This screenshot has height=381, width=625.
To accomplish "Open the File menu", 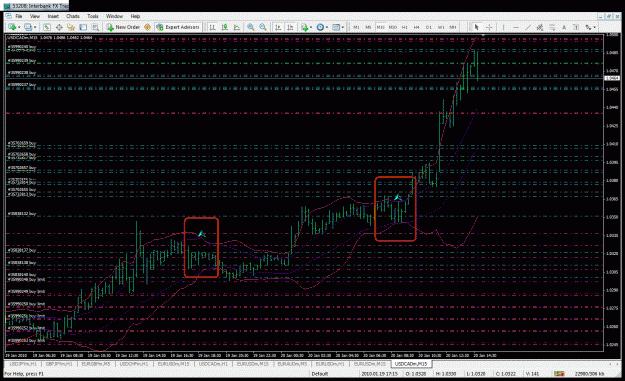I will point(19,16).
